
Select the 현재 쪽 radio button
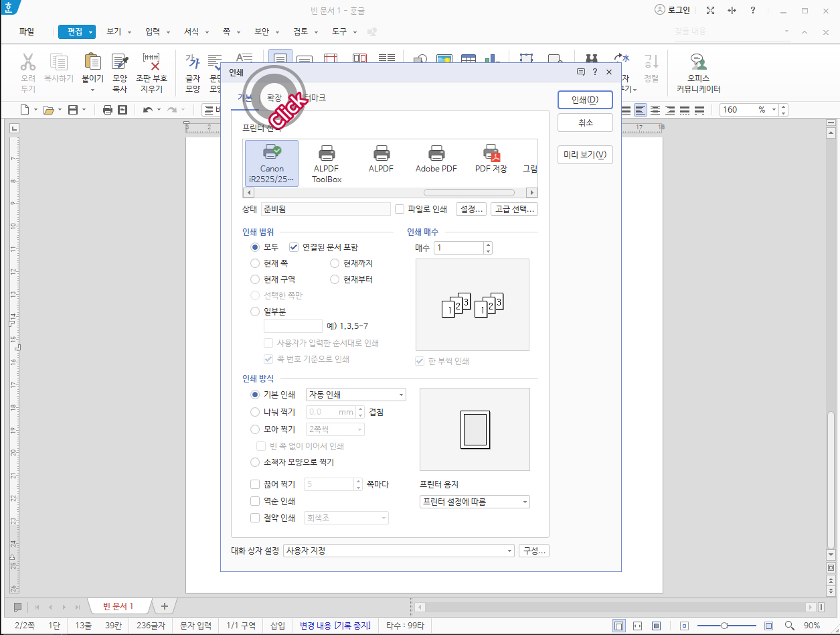[254, 263]
